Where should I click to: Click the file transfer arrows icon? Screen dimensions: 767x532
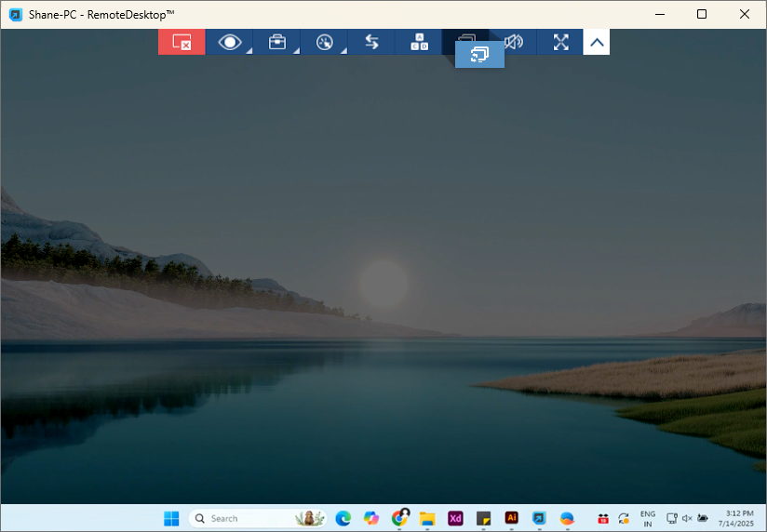(x=371, y=42)
